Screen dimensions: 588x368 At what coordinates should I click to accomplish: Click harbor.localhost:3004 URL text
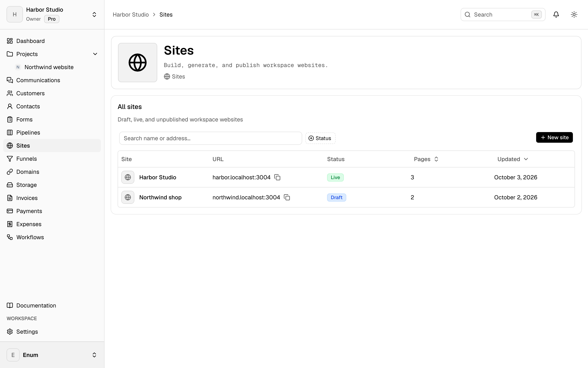pos(241,177)
